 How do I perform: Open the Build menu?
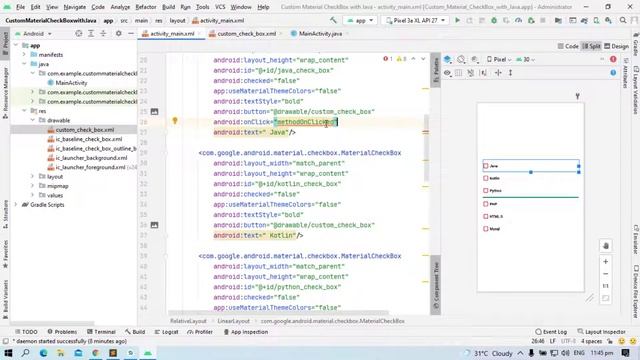coord(168,7)
